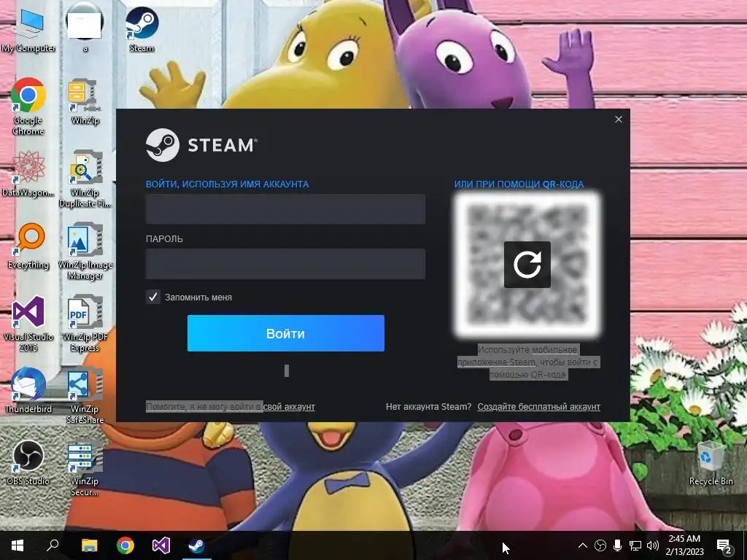Open Chrome from the taskbar
This screenshot has height=560, width=747.
[x=125, y=545]
